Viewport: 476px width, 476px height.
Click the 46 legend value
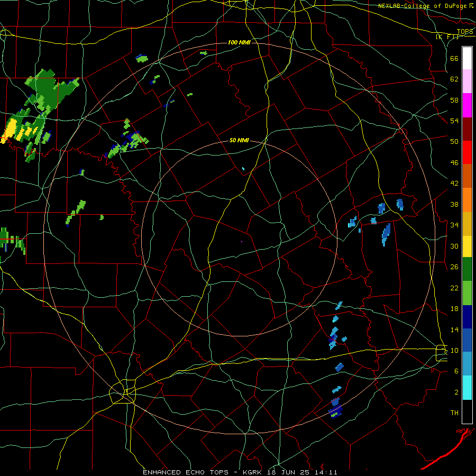click(454, 163)
